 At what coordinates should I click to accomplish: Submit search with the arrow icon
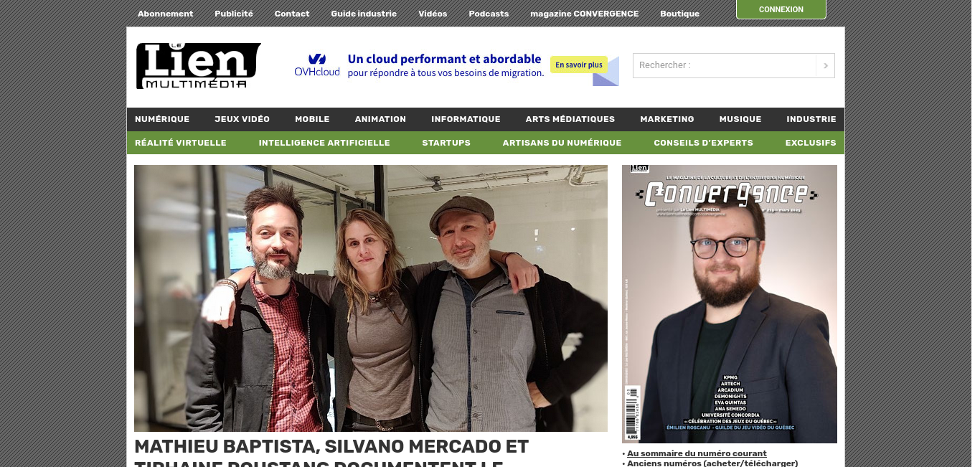coord(825,65)
